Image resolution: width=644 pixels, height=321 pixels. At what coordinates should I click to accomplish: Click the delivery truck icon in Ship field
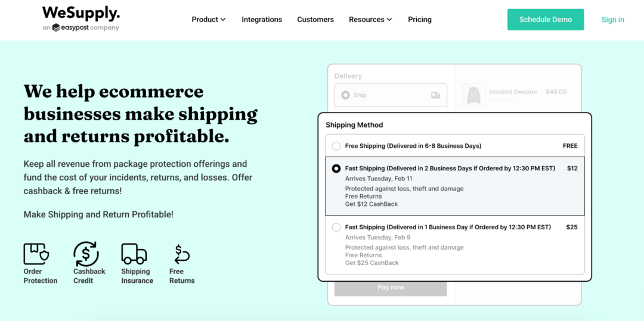(435, 95)
